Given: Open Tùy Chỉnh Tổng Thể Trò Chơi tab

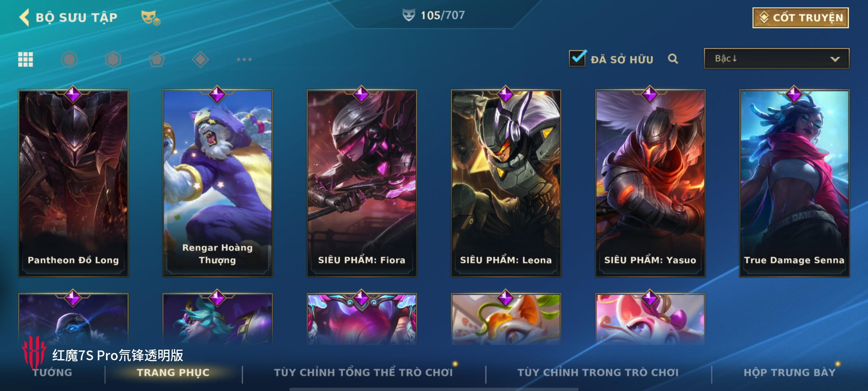Looking at the screenshot, I should [363, 373].
